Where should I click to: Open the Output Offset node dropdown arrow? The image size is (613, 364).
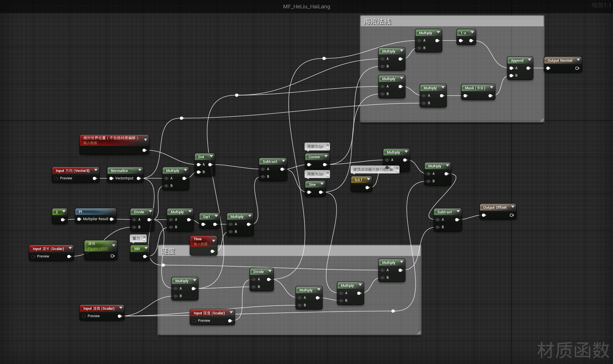click(513, 207)
